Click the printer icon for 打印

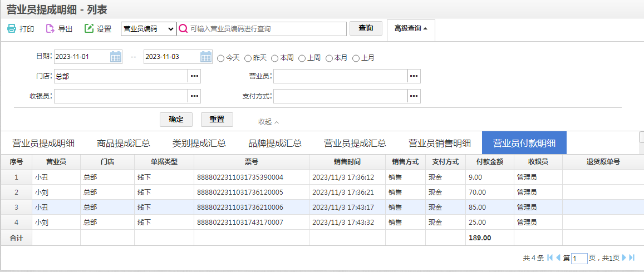point(12,29)
